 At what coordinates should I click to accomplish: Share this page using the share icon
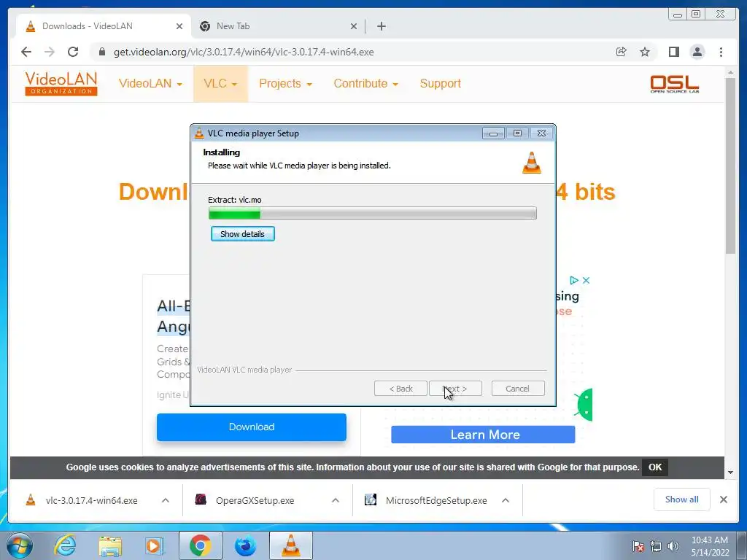tap(622, 52)
